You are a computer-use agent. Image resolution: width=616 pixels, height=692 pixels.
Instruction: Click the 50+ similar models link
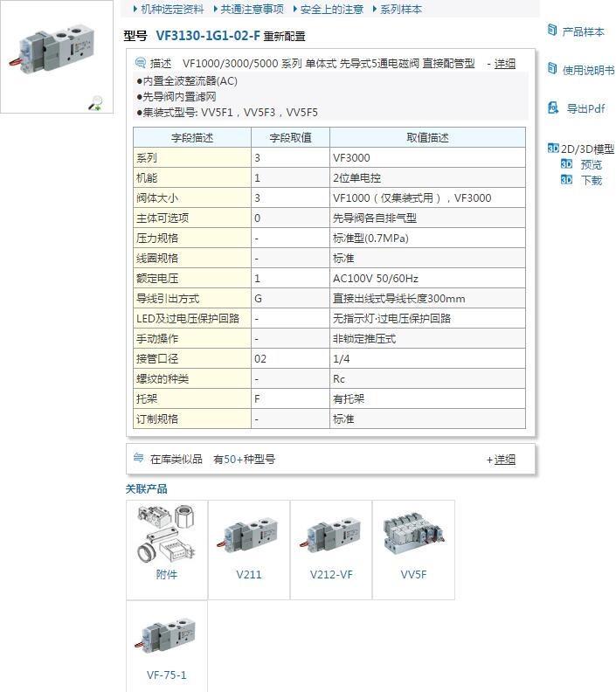(232, 460)
